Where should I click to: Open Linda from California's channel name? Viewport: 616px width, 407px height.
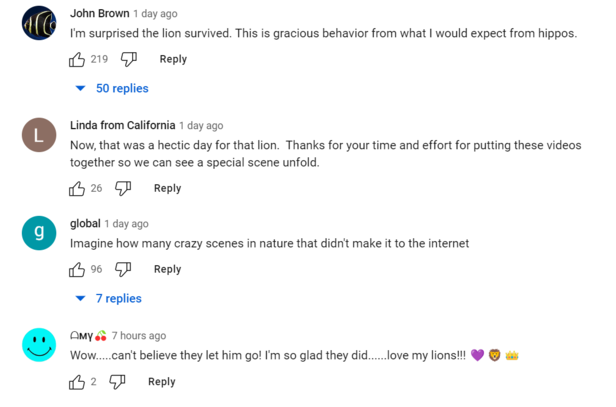[122, 126]
